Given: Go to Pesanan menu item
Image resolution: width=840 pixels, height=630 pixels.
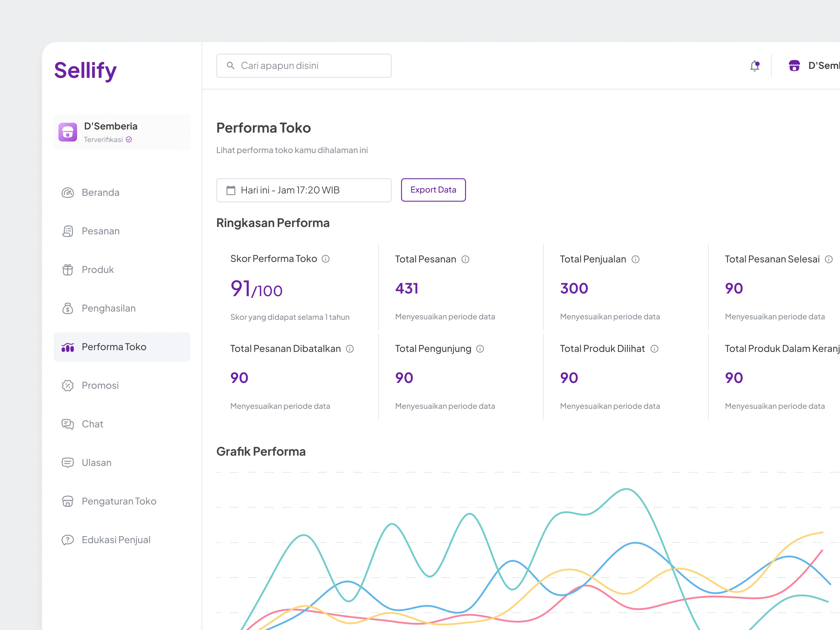Looking at the screenshot, I should 101,231.
